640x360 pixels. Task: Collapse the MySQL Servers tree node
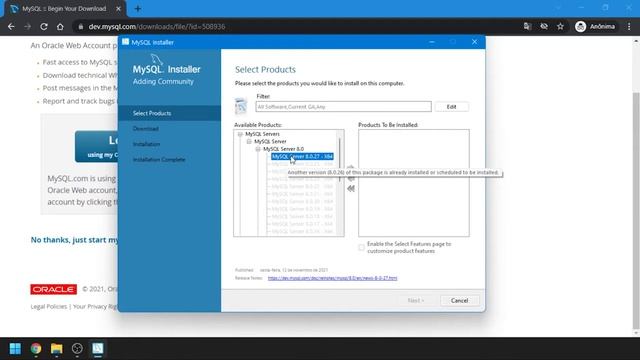240,134
